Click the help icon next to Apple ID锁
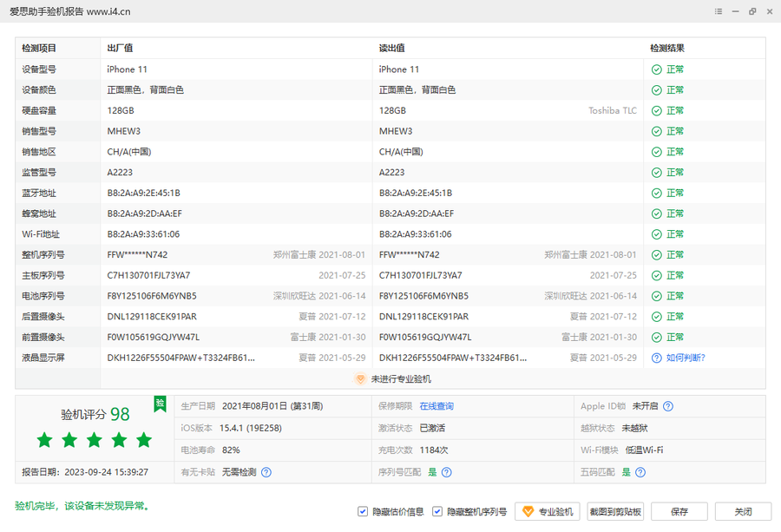 [x=668, y=406]
